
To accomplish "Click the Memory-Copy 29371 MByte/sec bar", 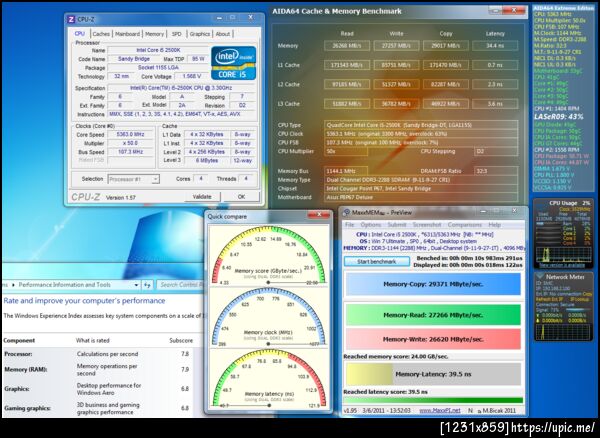I will tap(433, 284).
